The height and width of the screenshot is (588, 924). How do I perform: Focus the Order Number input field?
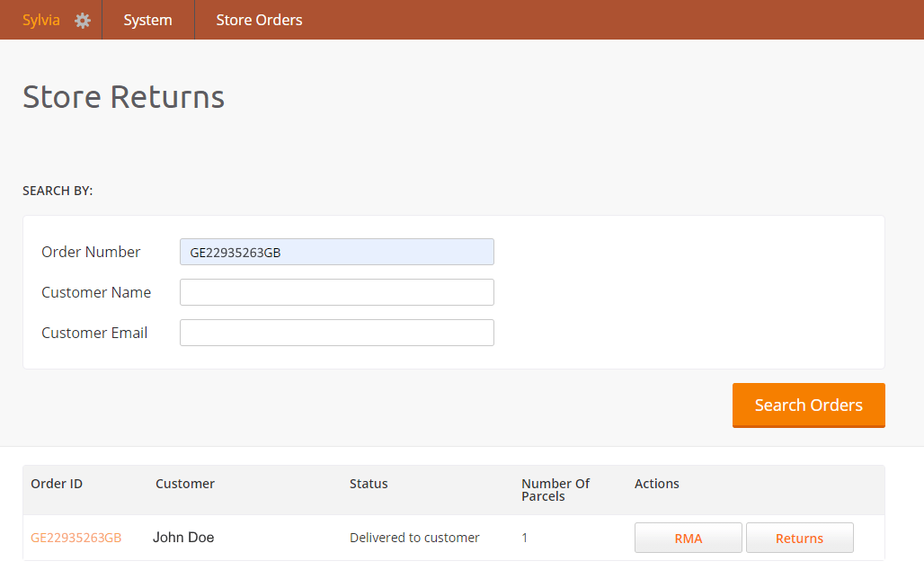click(x=336, y=252)
